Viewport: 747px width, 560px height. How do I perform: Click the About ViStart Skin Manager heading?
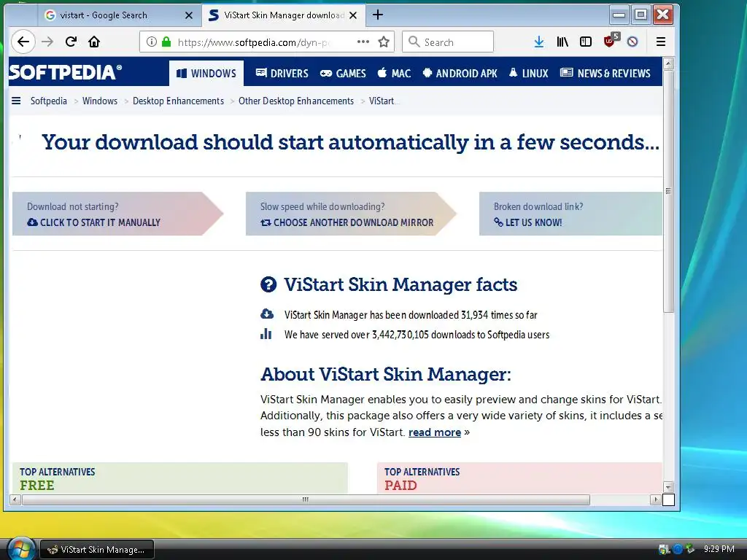(x=385, y=374)
